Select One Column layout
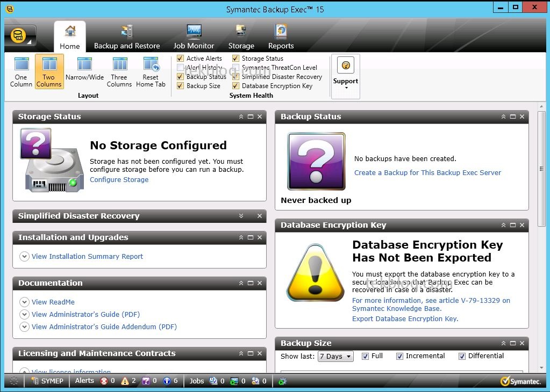This screenshot has width=550, height=392. 21,71
